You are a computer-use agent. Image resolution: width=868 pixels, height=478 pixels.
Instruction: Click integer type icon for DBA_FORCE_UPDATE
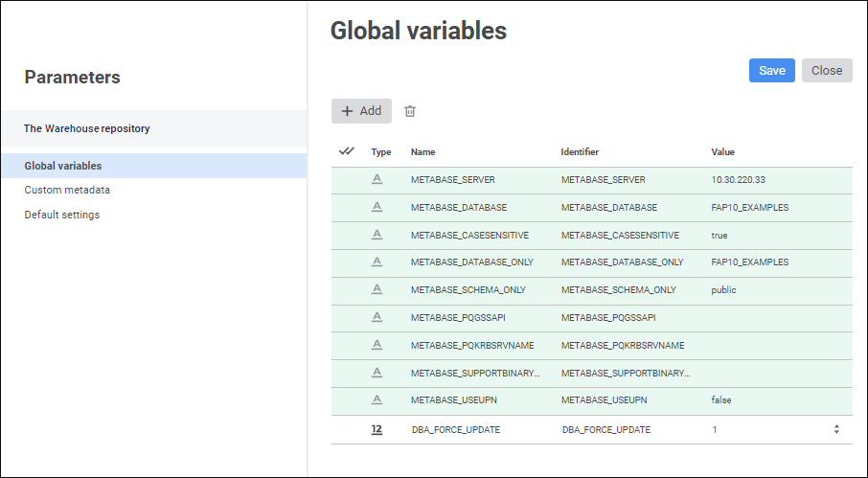point(377,430)
